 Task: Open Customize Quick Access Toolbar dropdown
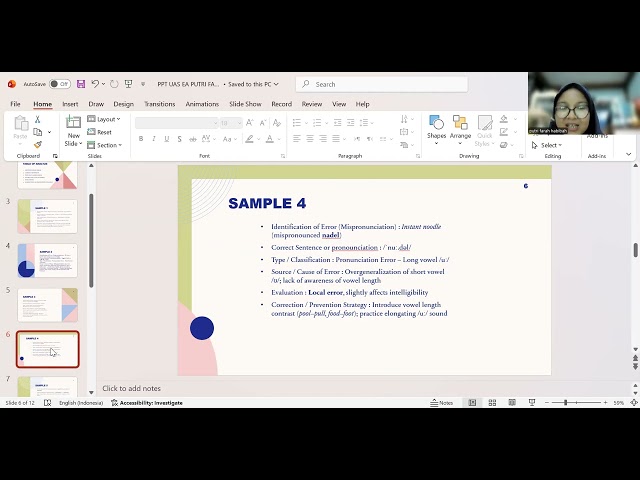pos(143,84)
